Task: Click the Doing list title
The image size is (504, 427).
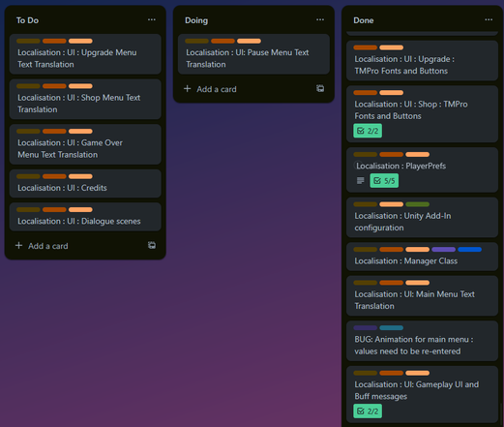Action: [196, 20]
